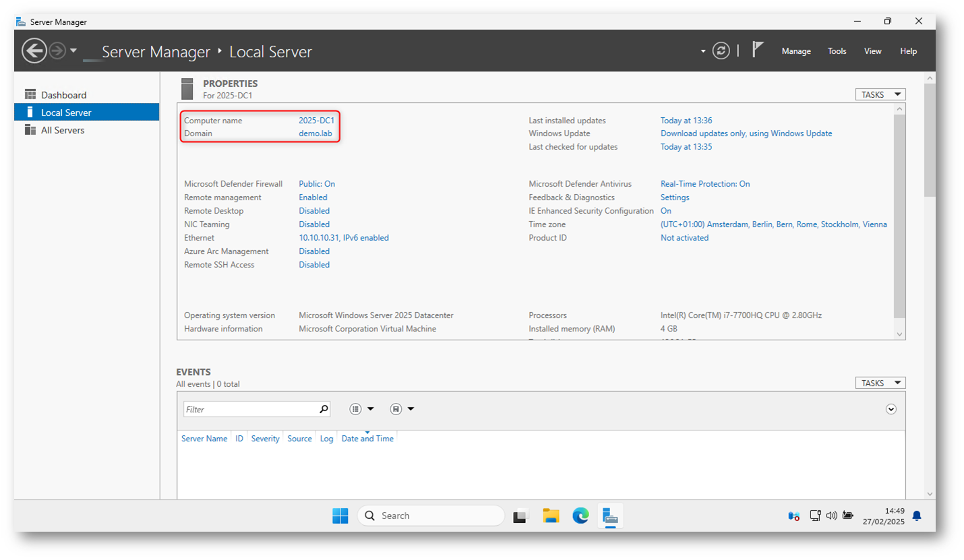Viewport: 964px width, 560px height.
Task: Open Real-Time Protection: On link
Action: click(705, 184)
